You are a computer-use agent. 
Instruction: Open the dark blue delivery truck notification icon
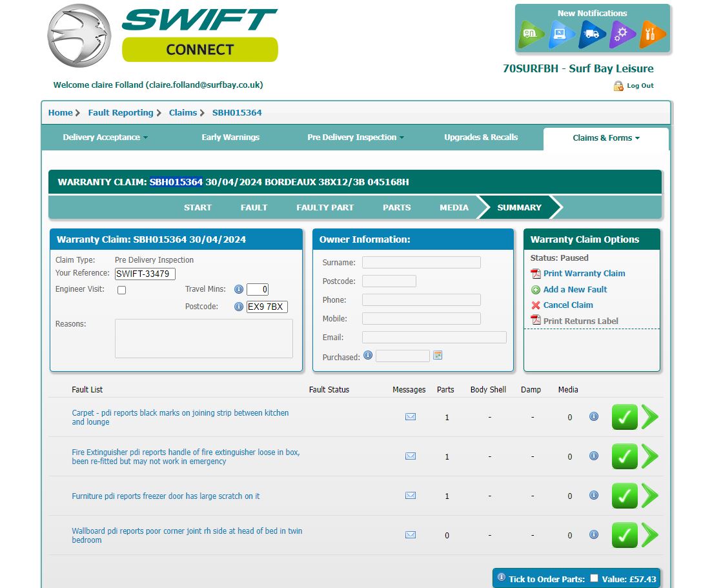(592, 34)
